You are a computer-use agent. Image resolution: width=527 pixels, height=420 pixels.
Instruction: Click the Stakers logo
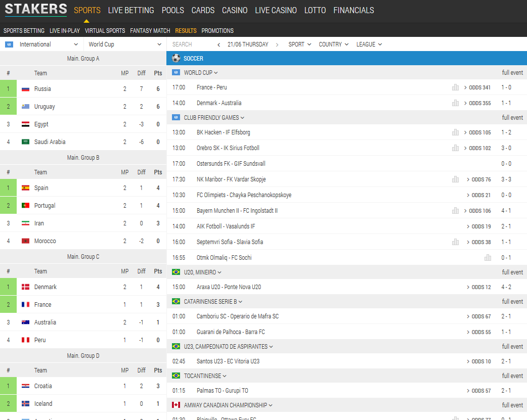36,10
